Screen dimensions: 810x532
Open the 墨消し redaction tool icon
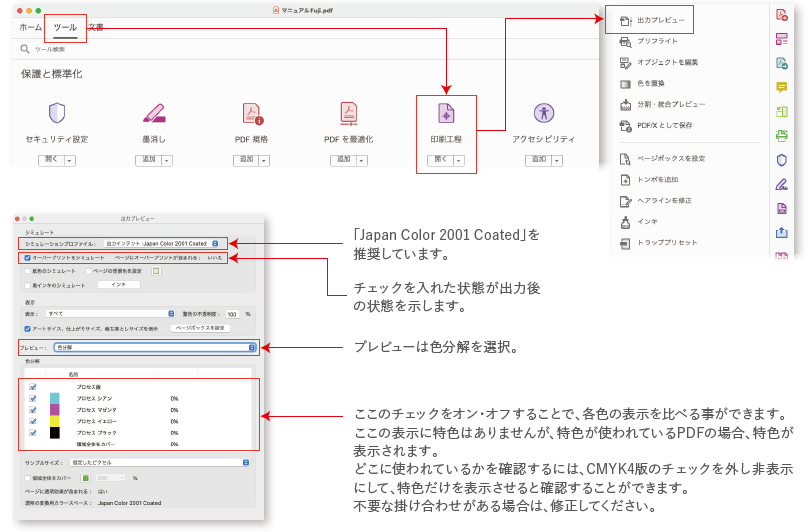click(154, 113)
